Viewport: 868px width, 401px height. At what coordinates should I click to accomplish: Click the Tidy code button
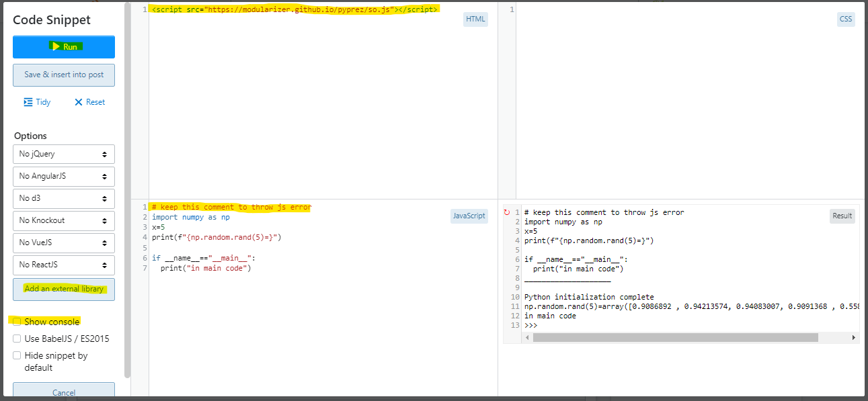[x=37, y=102]
